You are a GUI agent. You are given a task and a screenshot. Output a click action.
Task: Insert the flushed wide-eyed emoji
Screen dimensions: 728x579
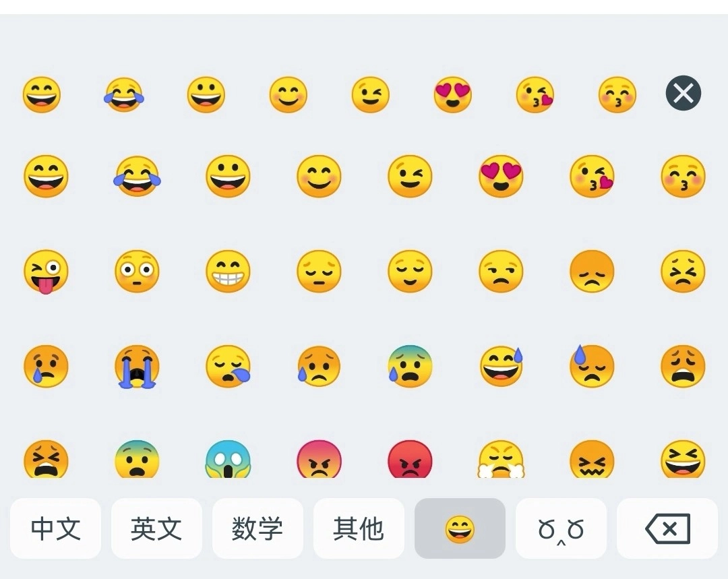coord(137,272)
